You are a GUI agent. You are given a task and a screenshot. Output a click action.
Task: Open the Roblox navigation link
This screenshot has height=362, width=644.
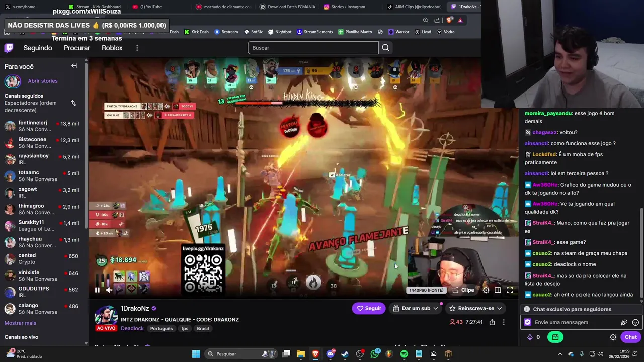112,48
